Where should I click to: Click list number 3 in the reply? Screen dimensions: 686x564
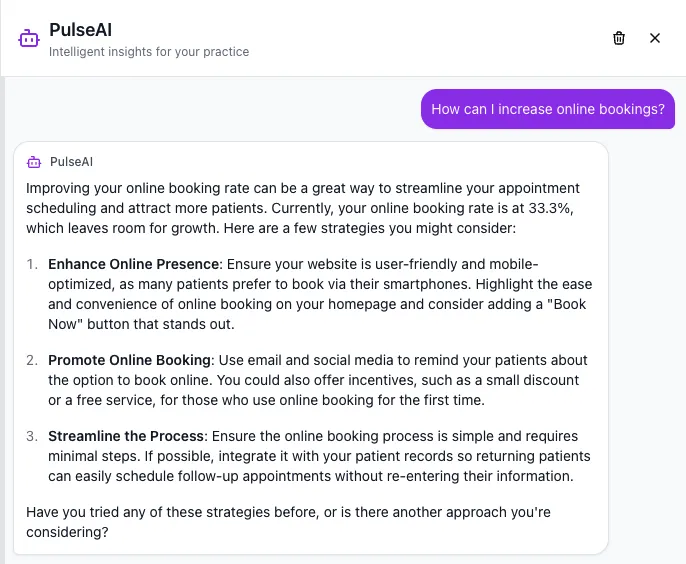[x=32, y=436]
